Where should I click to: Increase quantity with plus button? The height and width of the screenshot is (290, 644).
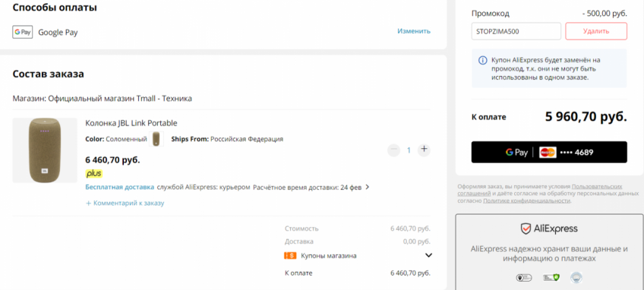click(x=425, y=150)
